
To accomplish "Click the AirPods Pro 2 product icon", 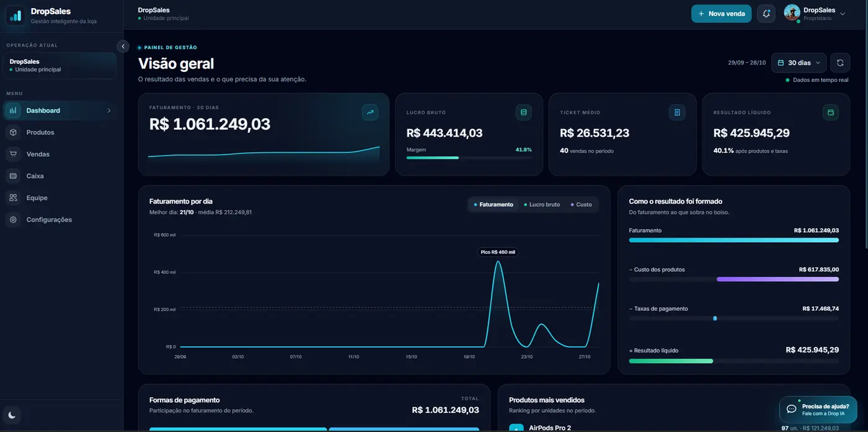I will tap(516, 428).
